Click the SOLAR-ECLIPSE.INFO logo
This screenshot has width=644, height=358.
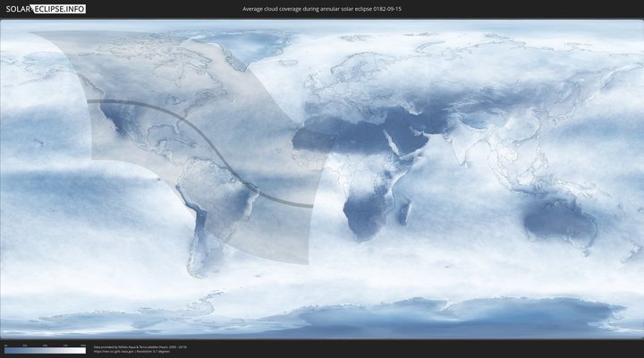tap(46, 9)
